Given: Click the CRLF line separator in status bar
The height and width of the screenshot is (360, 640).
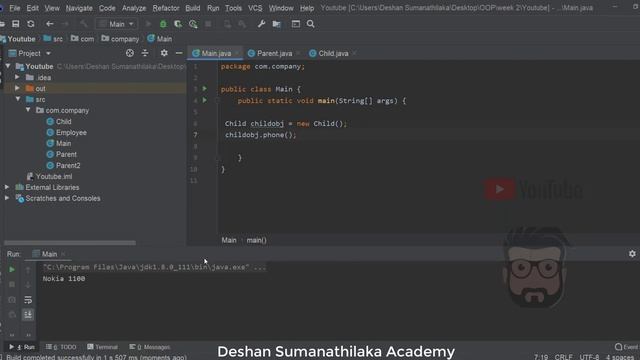Looking at the screenshot, I should coord(563,357).
